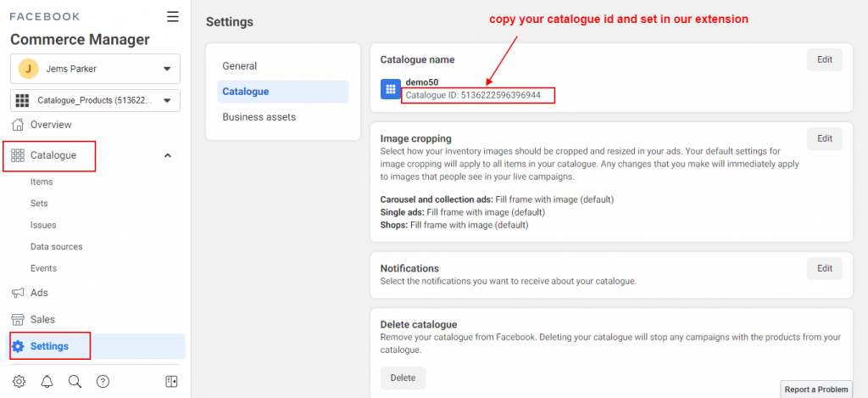Image resolution: width=868 pixels, height=398 pixels.
Task: Open Events under Catalogue
Action: (44, 268)
